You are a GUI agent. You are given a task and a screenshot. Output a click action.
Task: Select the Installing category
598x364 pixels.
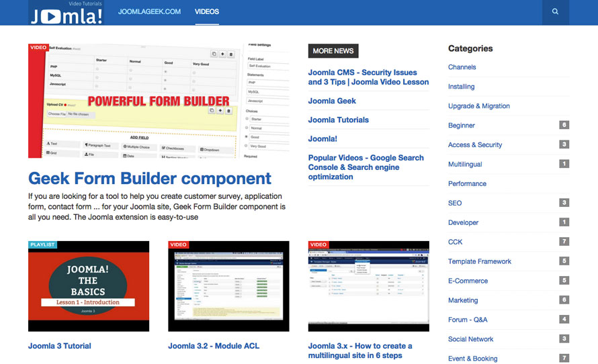[461, 87]
